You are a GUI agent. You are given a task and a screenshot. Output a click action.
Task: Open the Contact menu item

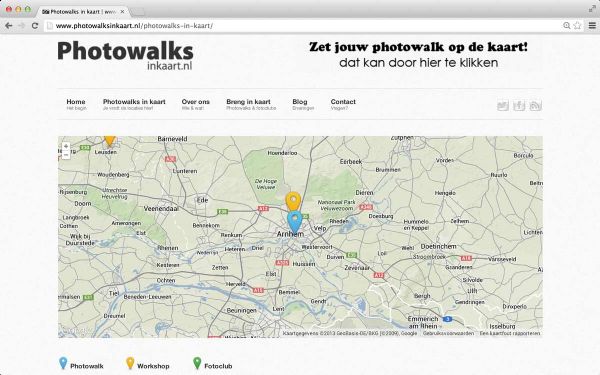(343, 104)
